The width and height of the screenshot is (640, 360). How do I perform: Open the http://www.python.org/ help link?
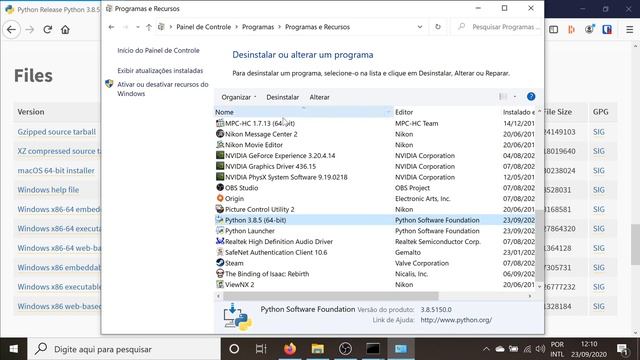point(456,320)
